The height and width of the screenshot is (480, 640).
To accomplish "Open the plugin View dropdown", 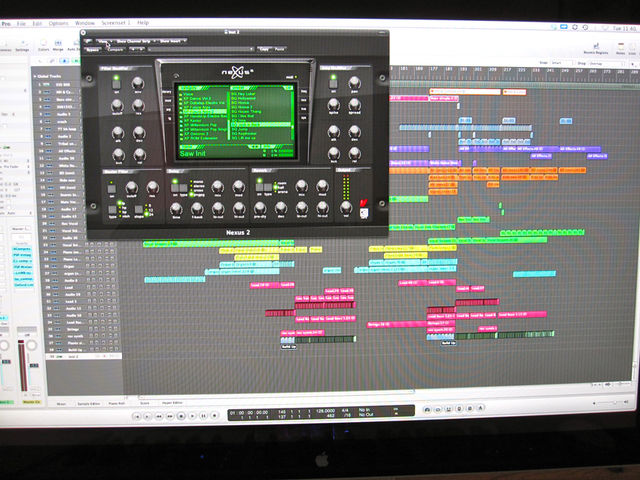I will tap(104, 41).
